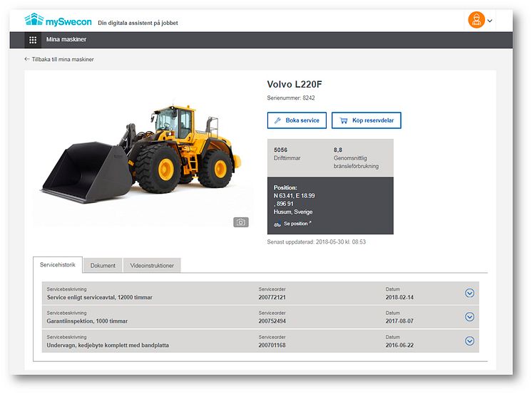This screenshot has width=532, height=394.
Task: Expand service order 200752494 row
Action: [469, 316]
